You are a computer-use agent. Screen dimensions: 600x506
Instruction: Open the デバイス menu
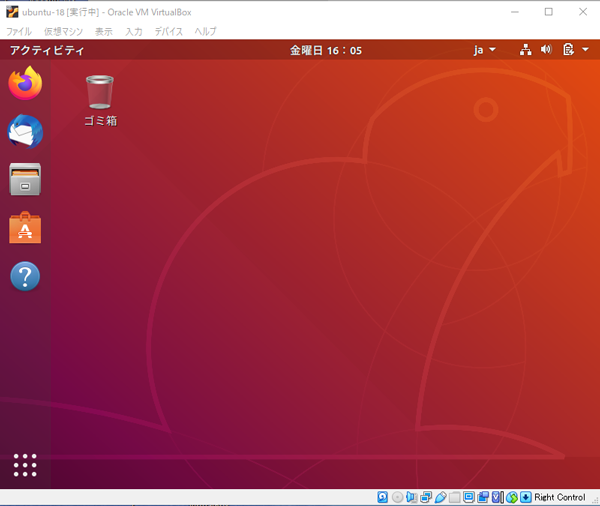pos(168,31)
